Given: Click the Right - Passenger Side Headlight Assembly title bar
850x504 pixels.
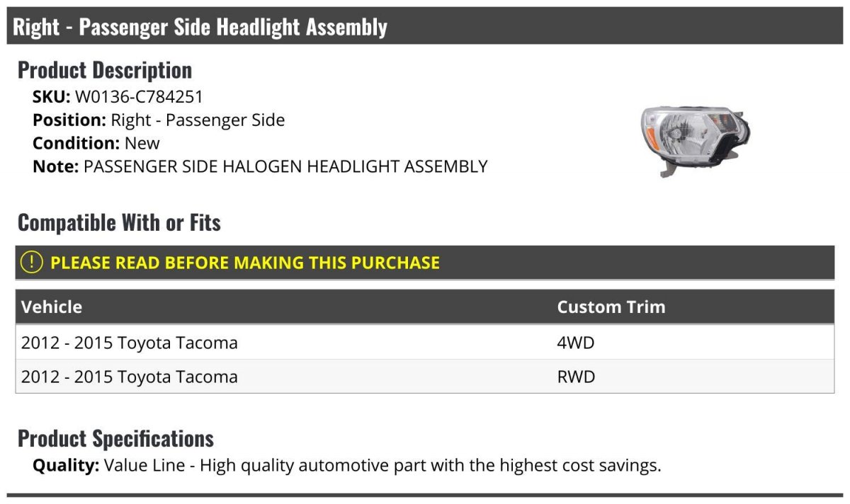Looking at the screenshot, I should coord(200,28).
